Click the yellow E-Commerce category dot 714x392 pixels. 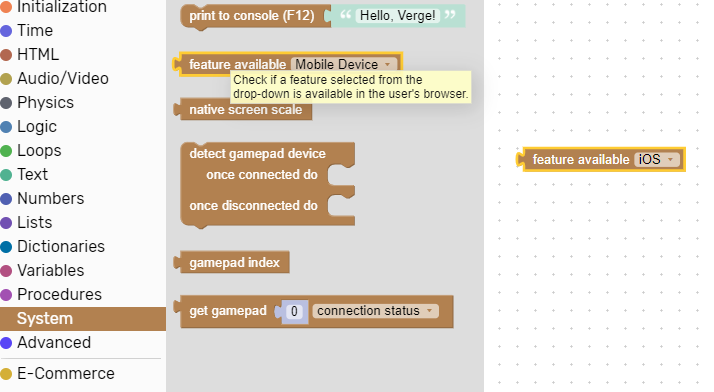coord(6,374)
